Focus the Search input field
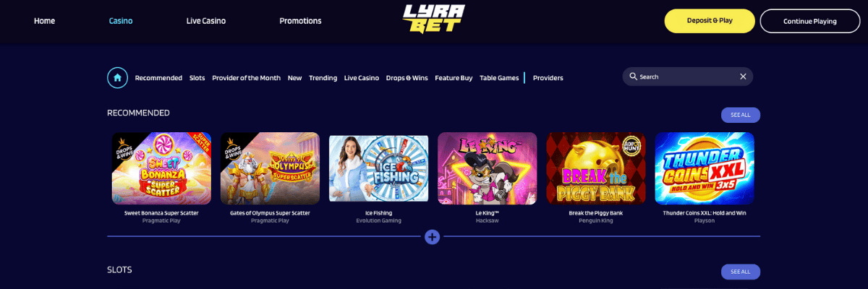 pos(687,77)
